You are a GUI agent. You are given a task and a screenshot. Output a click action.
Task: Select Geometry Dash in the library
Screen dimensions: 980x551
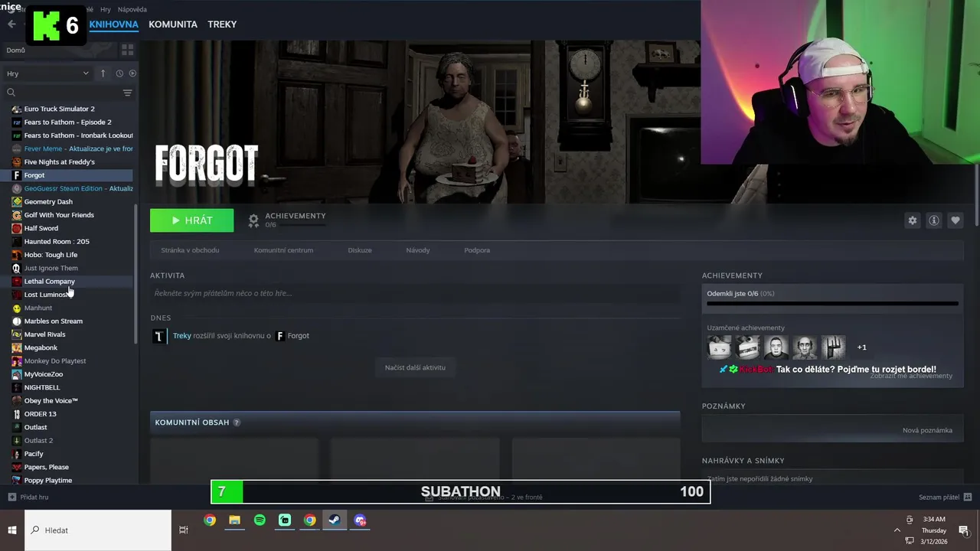[48, 202]
